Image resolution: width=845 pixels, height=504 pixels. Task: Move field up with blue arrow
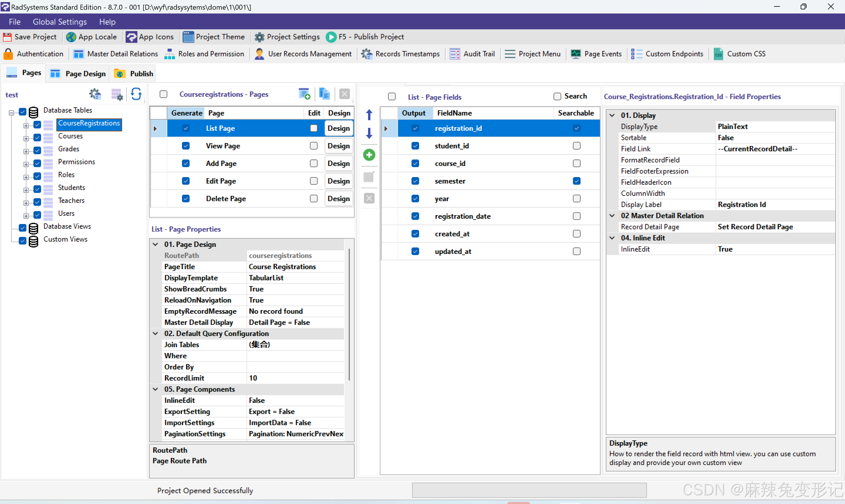point(369,115)
